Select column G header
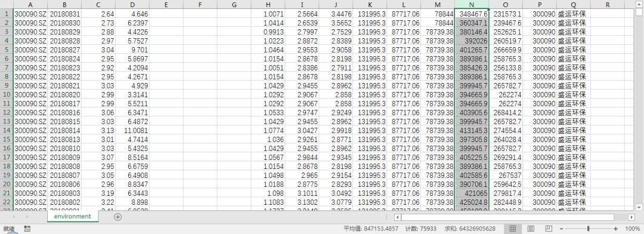 point(234,5)
